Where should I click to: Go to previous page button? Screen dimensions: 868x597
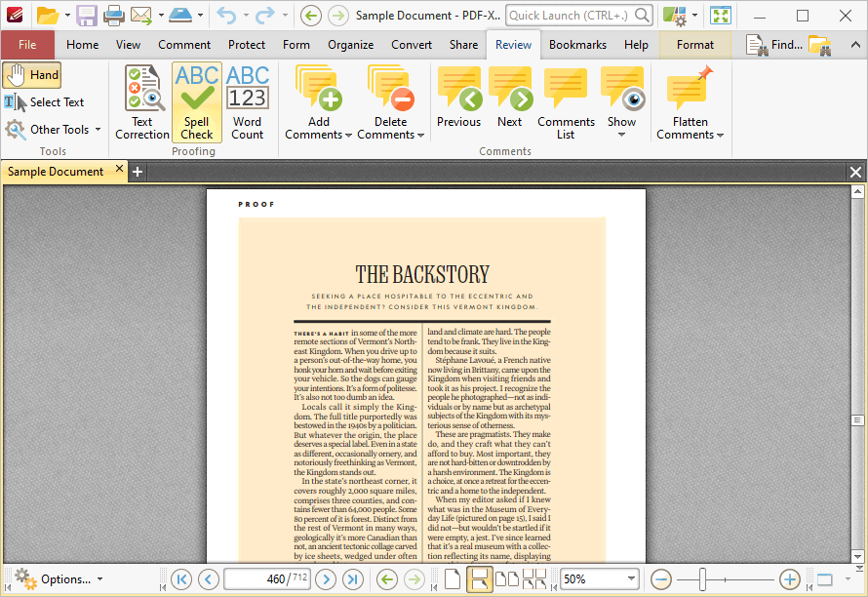click(208, 579)
